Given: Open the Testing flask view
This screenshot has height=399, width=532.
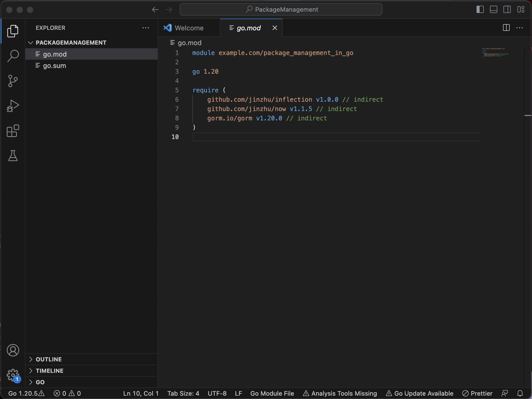Looking at the screenshot, I should tap(13, 156).
